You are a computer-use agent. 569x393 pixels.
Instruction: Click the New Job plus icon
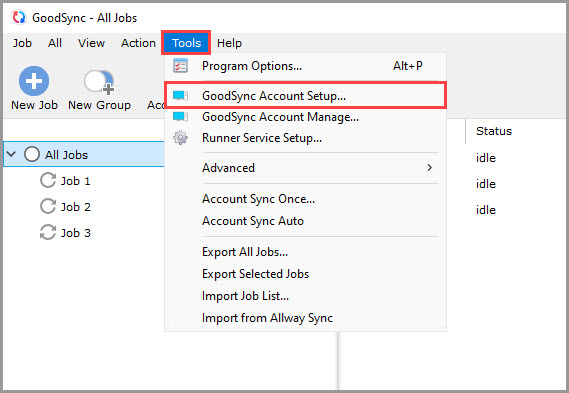coord(34,81)
